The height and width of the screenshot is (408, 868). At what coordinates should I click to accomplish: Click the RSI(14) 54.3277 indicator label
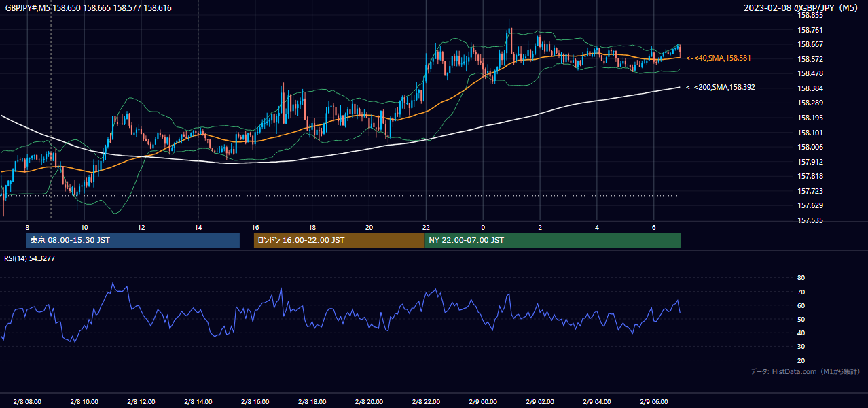[30, 258]
